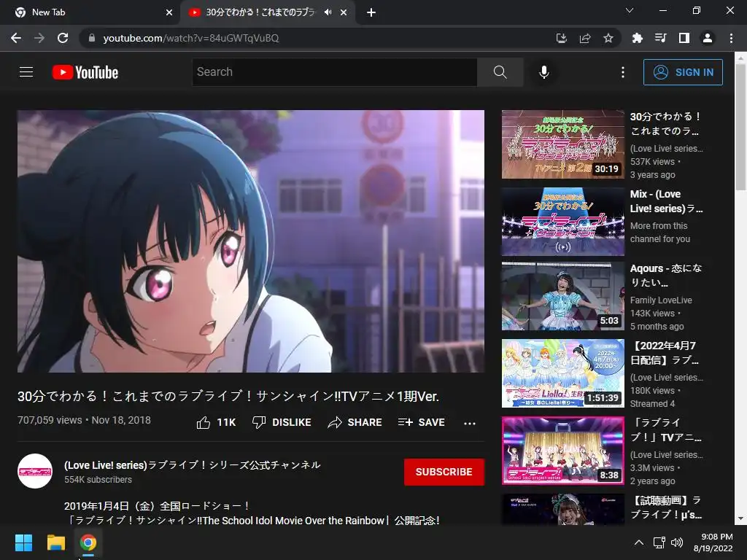Screen dimensions: 747x560
Task: Open Chrome three-dot menu
Action: [x=731, y=38]
